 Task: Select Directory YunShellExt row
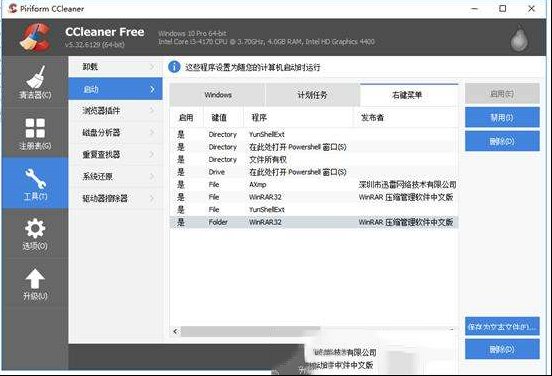[x=314, y=134]
